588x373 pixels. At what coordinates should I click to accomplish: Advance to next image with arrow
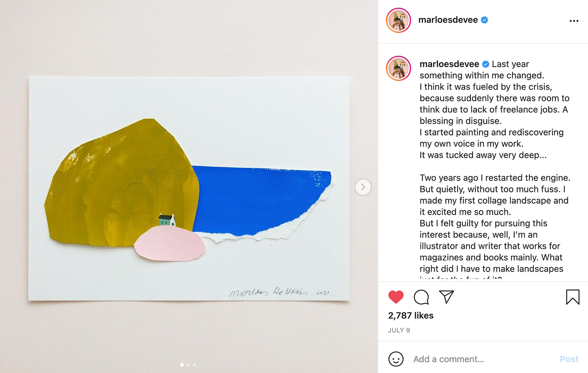pos(363,187)
